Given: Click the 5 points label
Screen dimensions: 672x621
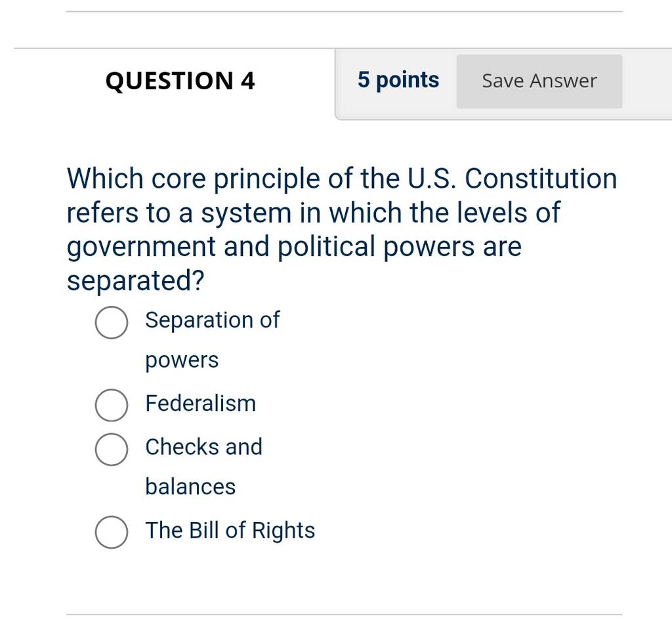Looking at the screenshot, I should click(398, 80).
